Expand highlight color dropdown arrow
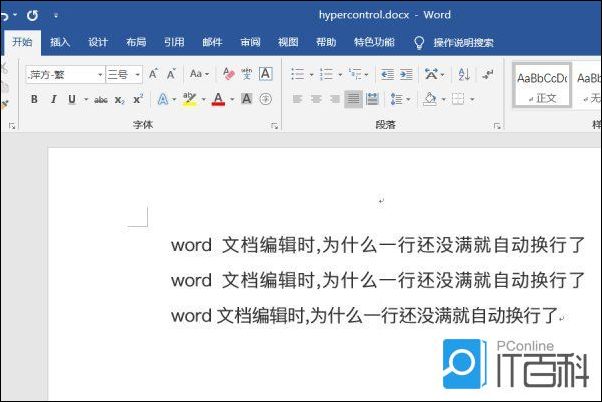The image size is (602, 402). (203, 100)
